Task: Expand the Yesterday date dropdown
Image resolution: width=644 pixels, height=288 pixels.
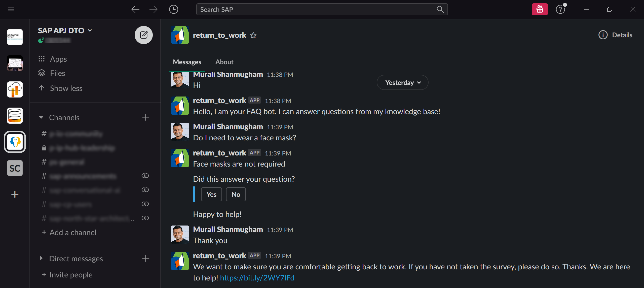Action: pyautogui.click(x=402, y=83)
